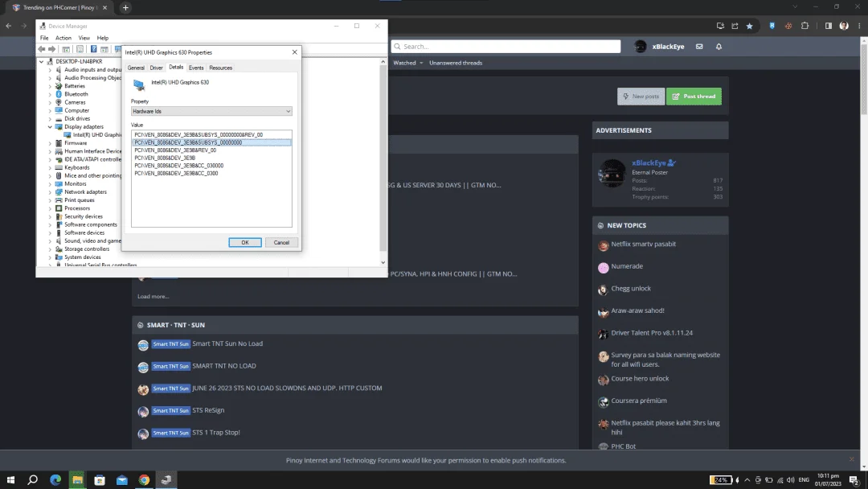Expand the Keyboards node

pyautogui.click(x=50, y=167)
